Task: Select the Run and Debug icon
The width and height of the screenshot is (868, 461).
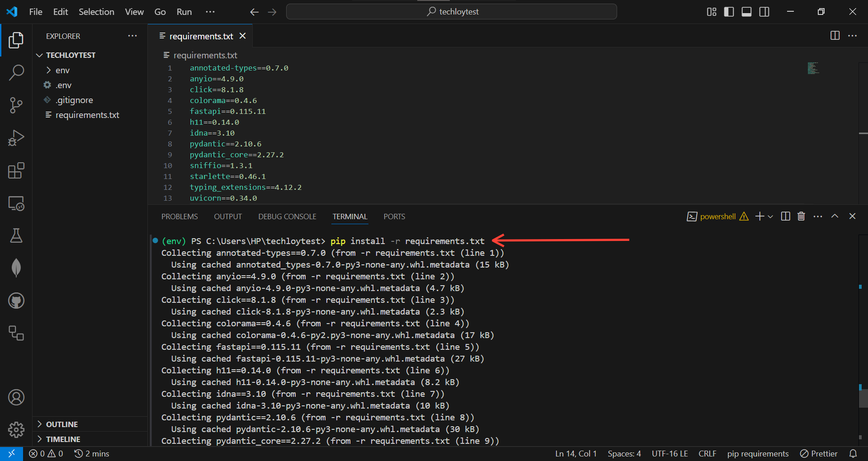Action: [x=16, y=138]
